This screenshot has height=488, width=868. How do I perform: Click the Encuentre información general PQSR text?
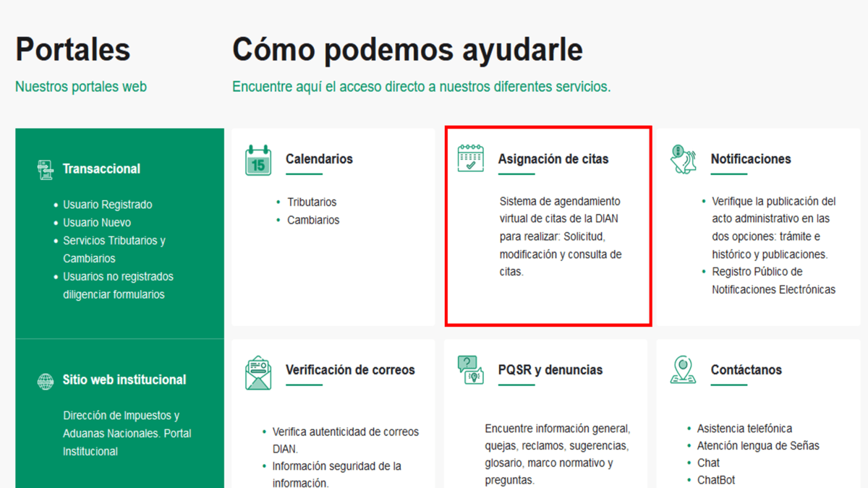click(x=558, y=454)
